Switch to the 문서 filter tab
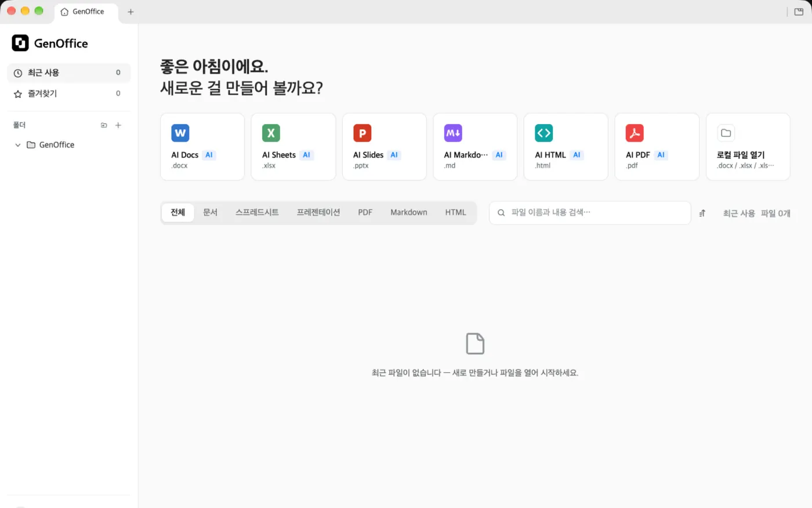 point(210,213)
